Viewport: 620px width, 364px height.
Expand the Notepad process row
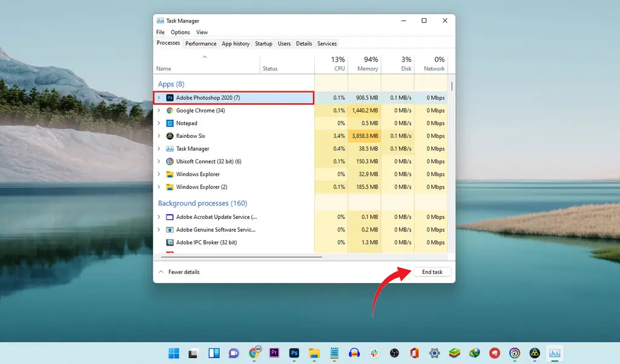pos(159,123)
